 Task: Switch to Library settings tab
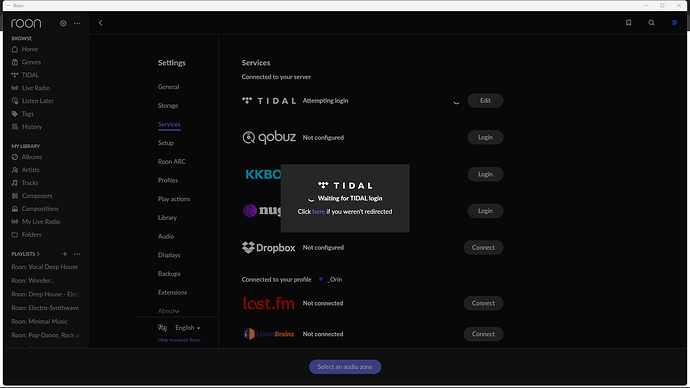pos(167,218)
